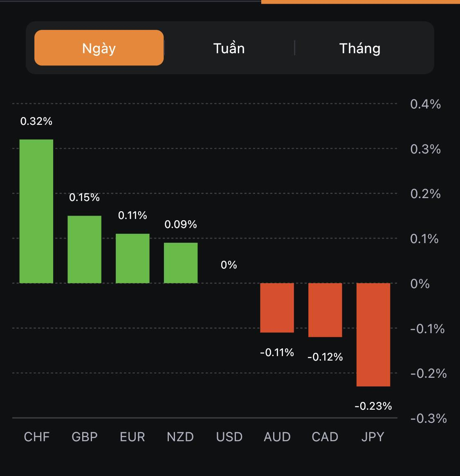Viewport: 460px width, 476px height.
Task: Click the red JPY bar
Action: pyautogui.click(x=373, y=334)
